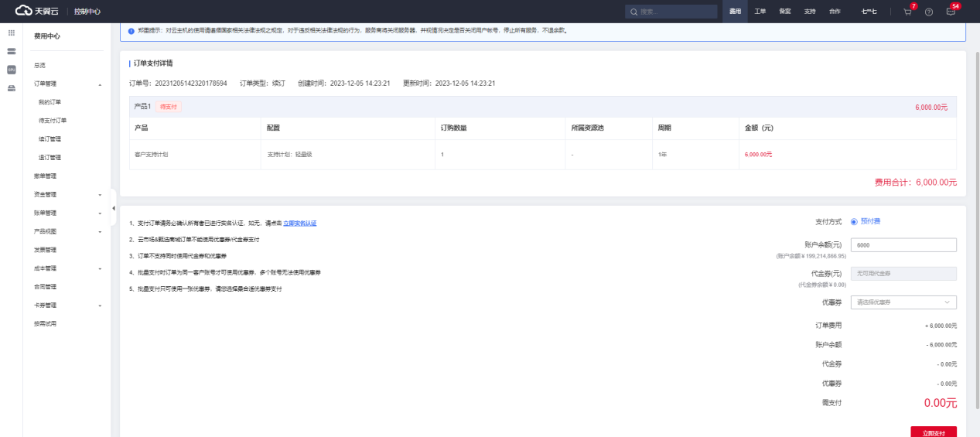The image size is (980, 437).
Task: Open the grid apps menu icon
Action: pos(12,33)
